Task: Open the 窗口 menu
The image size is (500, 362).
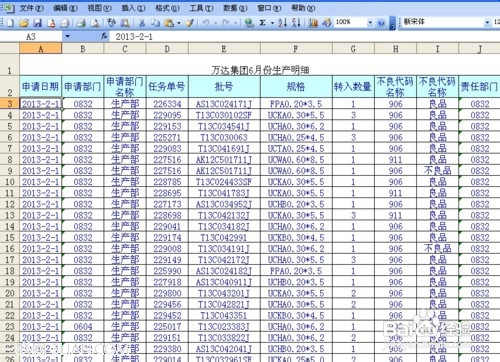Action: pos(269,8)
